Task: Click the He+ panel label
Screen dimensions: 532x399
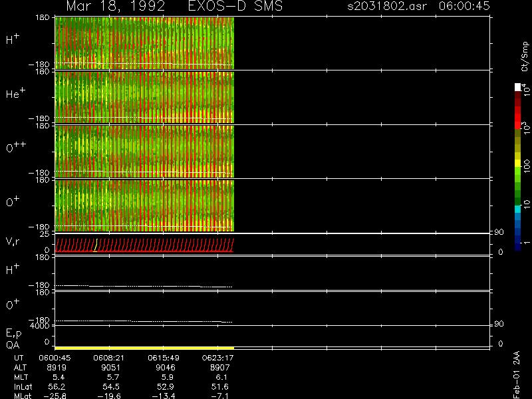Action: click(x=15, y=93)
